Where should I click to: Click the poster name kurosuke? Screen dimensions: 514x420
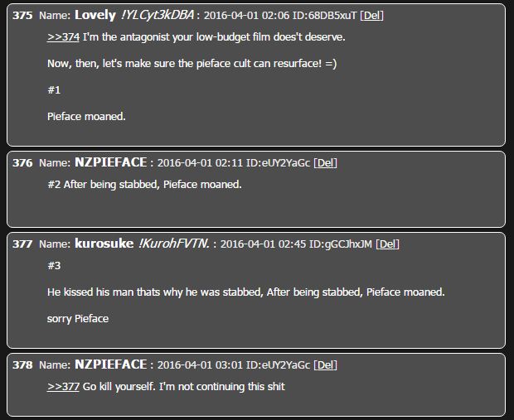(104, 244)
